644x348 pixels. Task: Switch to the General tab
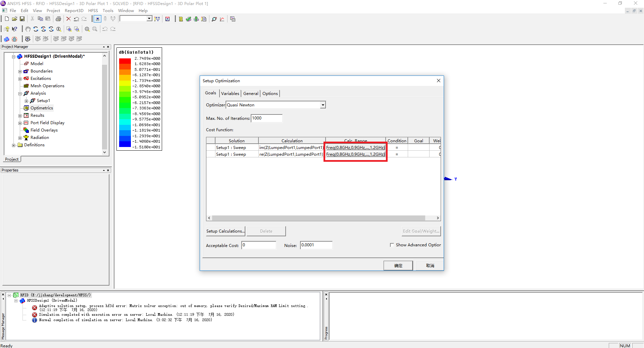point(251,94)
